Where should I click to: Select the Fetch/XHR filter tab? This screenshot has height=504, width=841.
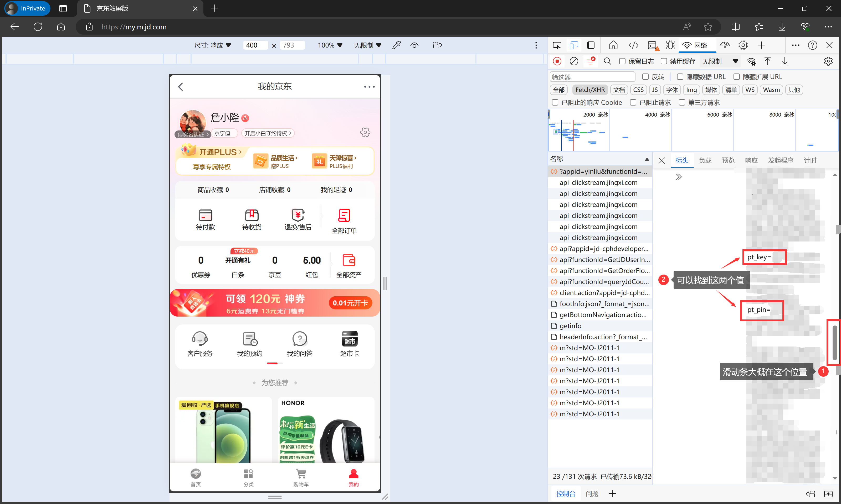[x=590, y=90]
